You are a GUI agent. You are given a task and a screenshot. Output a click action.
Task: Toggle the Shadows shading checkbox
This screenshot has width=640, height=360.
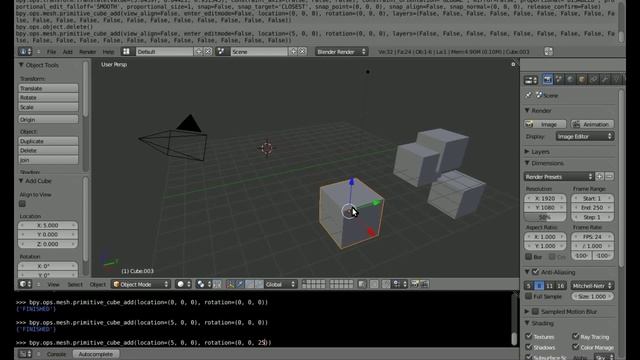pyautogui.click(x=529, y=347)
